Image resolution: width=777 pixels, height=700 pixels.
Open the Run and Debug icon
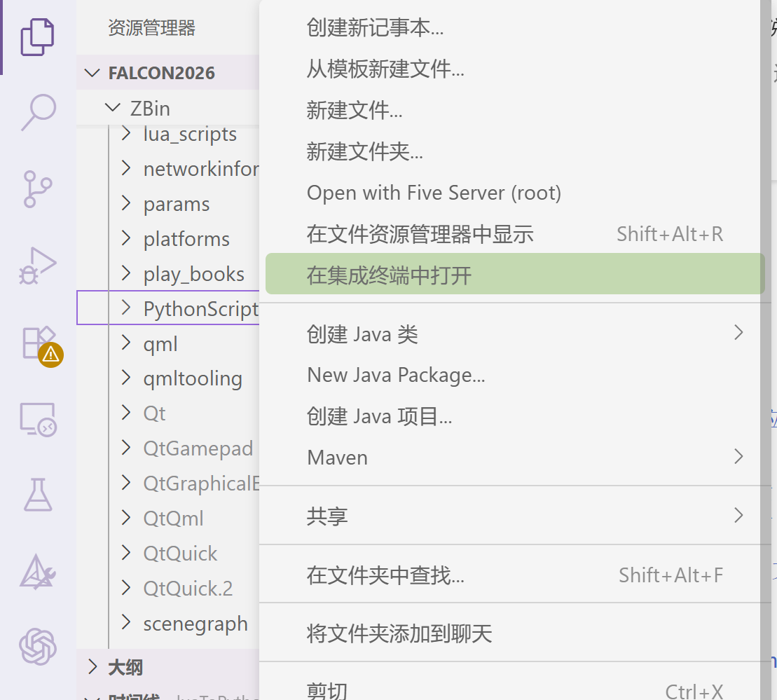38,266
